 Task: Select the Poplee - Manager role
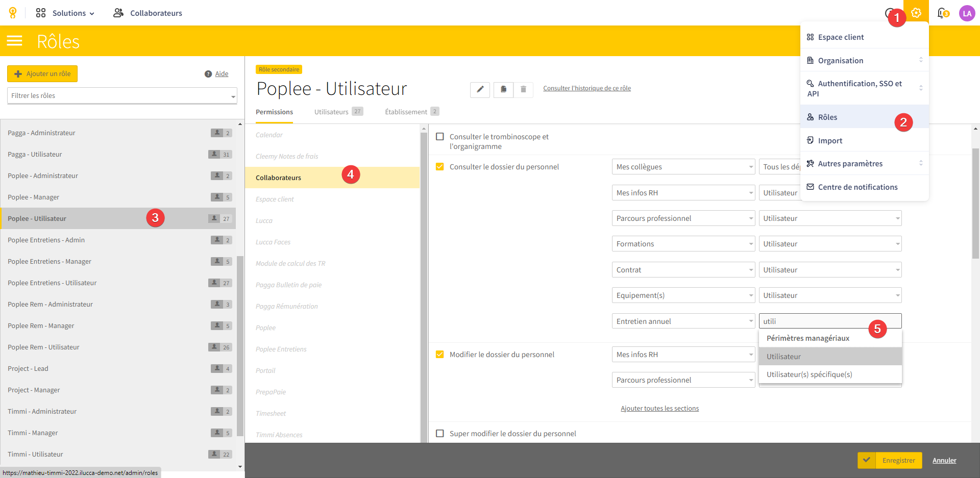(x=118, y=197)
